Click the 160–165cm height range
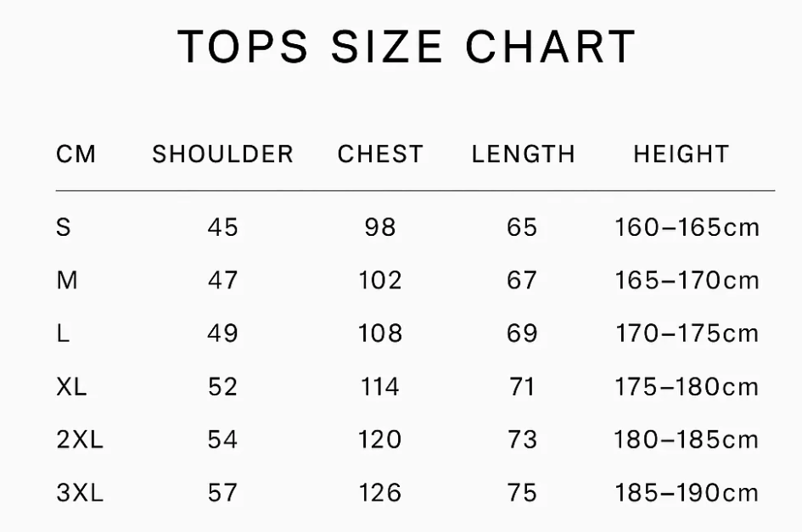 coord(687,227)
